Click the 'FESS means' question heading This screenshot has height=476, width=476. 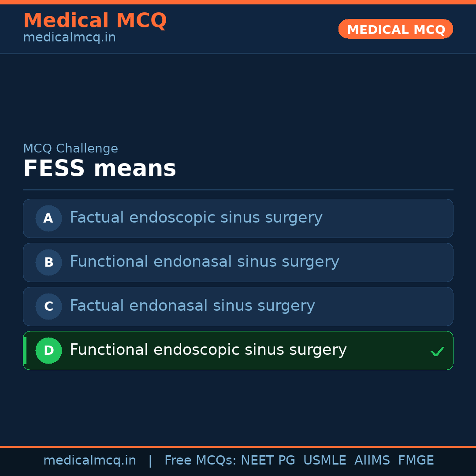[100, 169]
